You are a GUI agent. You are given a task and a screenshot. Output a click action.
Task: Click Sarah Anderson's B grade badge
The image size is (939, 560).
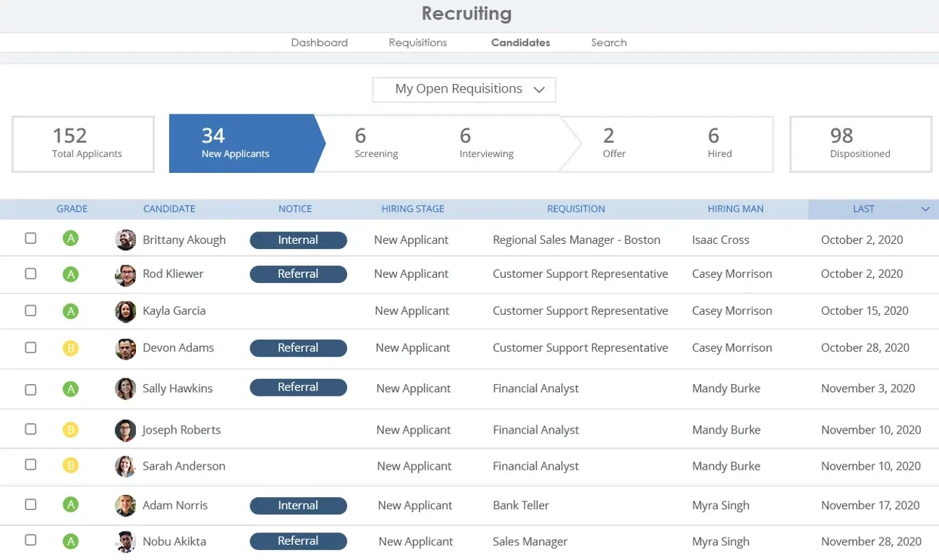click(x=71, y=465)
